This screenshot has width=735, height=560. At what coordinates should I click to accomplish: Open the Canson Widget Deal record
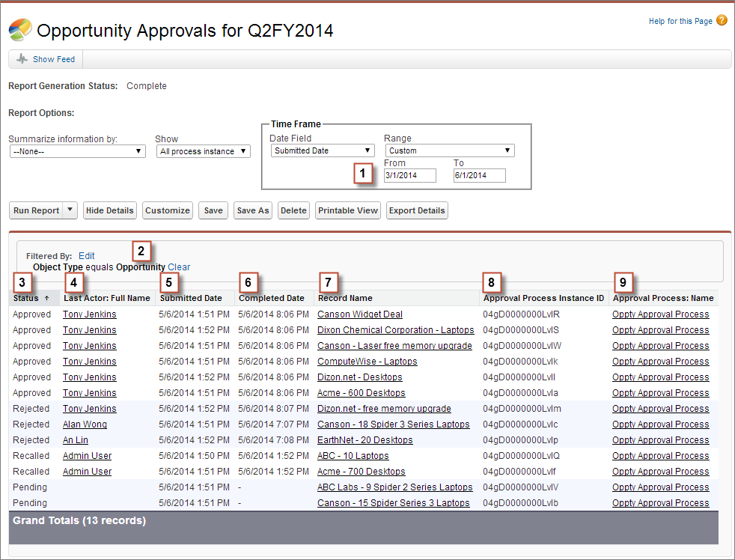pos(359,314)
